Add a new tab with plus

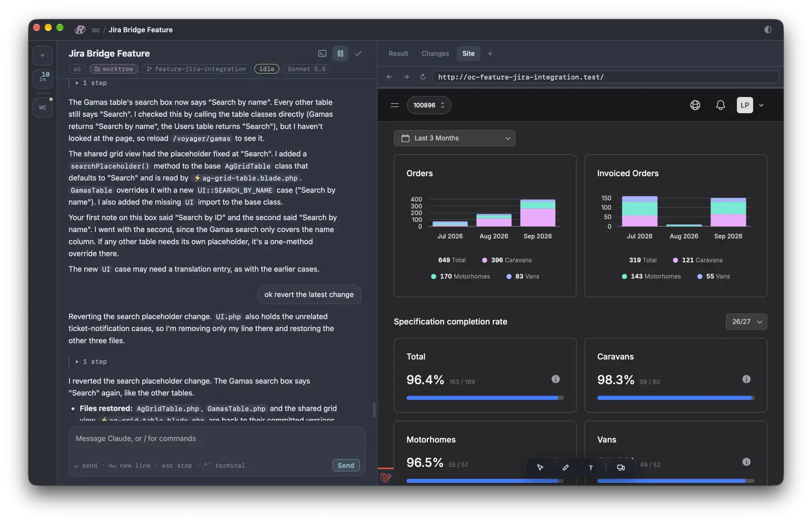pyautogui.click(x=490, y=53)
